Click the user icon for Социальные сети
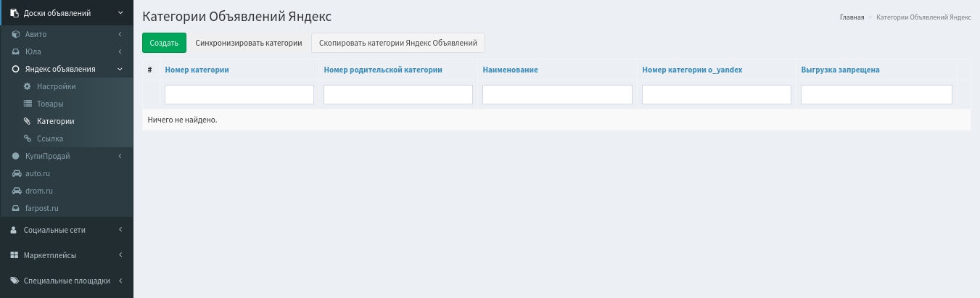980x298 pixels. tap(14, 230)
